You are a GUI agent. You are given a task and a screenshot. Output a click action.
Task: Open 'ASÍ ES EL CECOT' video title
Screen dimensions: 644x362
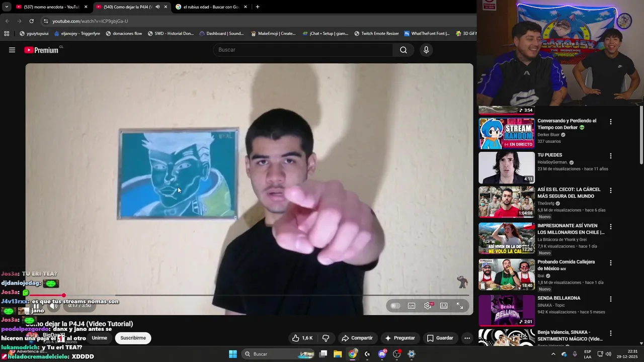point(569,193)
